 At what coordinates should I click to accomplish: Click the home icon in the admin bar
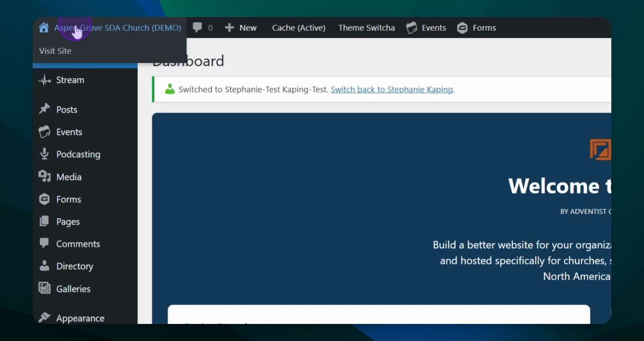click(x=44, y=28)
